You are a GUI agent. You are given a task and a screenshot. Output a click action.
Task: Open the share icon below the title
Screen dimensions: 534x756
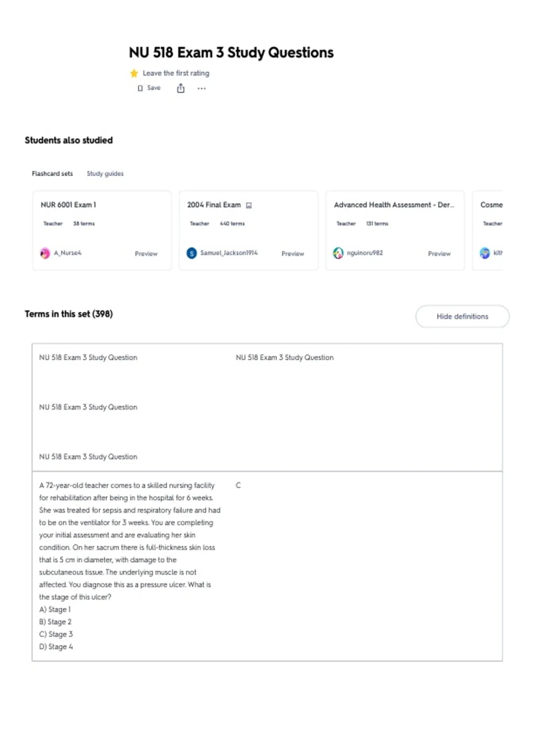tap(181, 88)
